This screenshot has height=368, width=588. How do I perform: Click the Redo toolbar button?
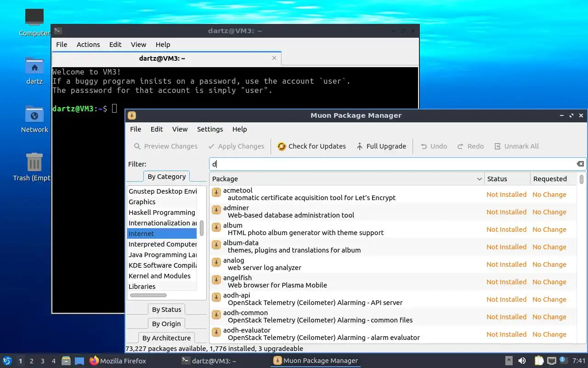click(x=470, y=146)
